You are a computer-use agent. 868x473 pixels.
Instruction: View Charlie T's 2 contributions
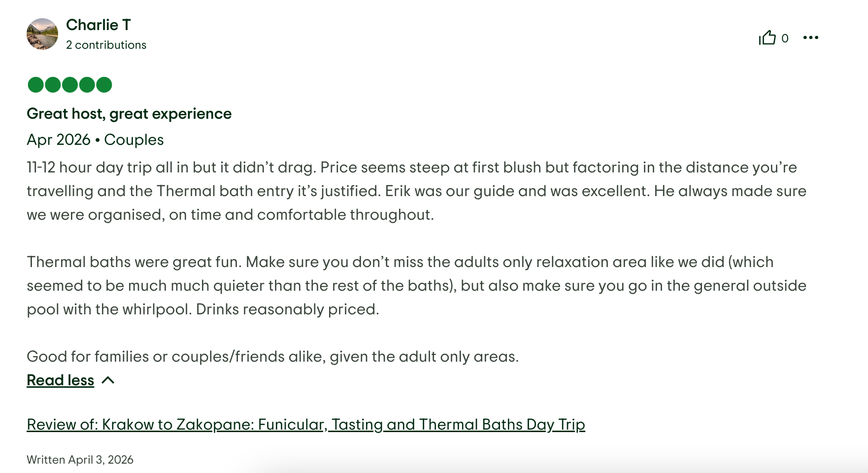click(106, 44)
